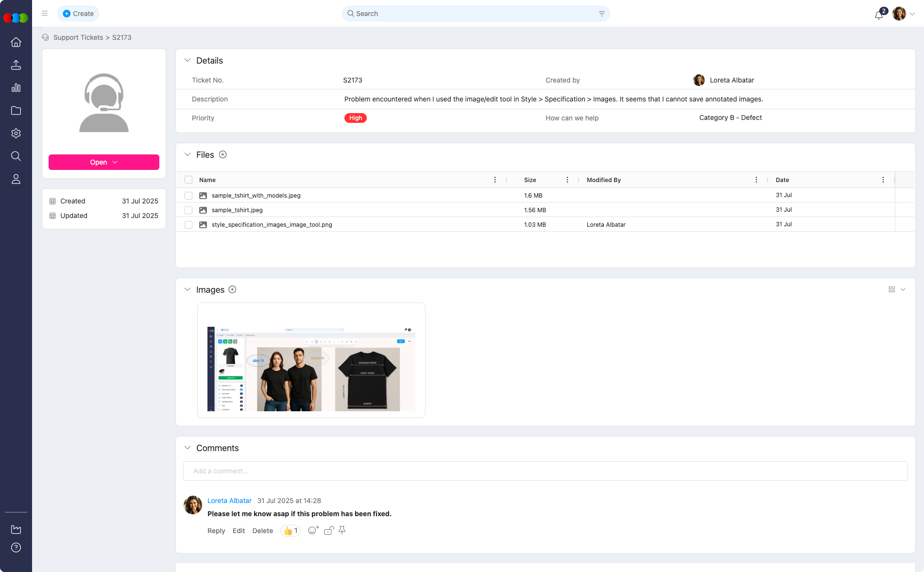
Task: Open the Open status dropdown
Action: 104,162
